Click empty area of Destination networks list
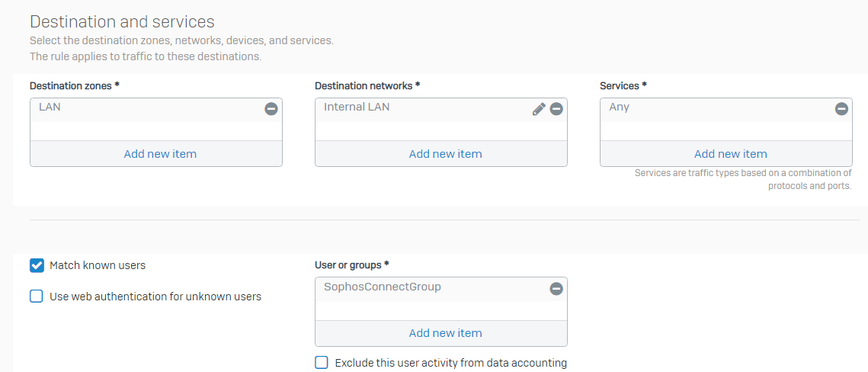 click(x=441, y=131)
